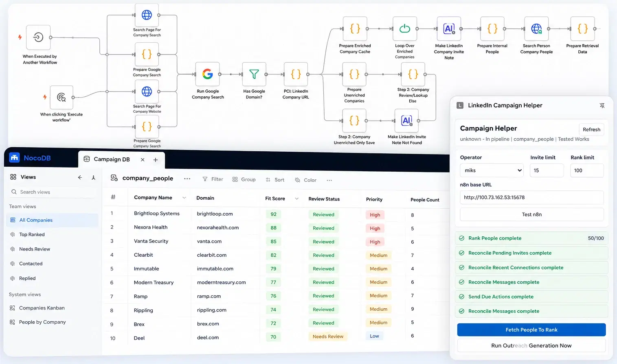Click the Search views field
This screenshot has width=617, height=364.
coord(53,192)
